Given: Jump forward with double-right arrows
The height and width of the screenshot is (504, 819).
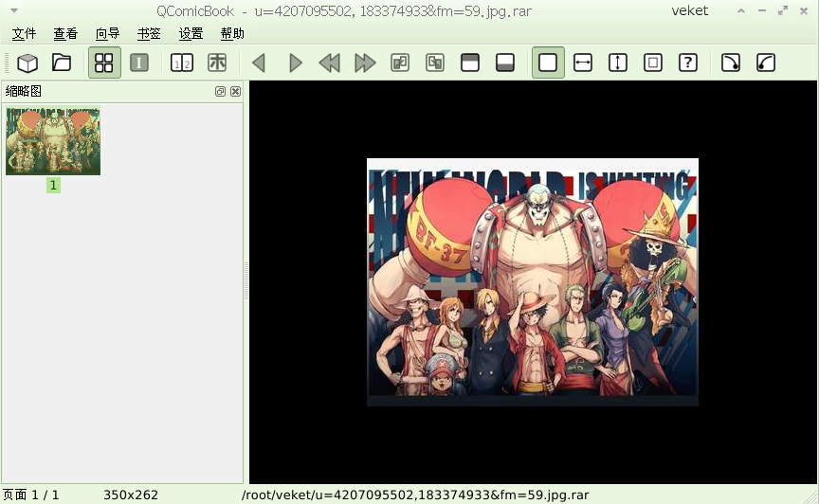Looking at the screenshot, I should (x=365, y=63).
